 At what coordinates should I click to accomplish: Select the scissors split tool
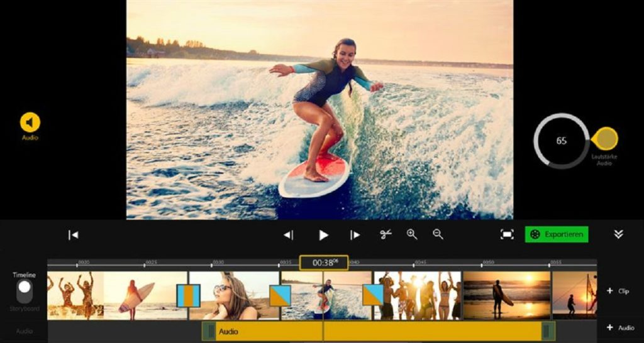[x=386, y=234]
